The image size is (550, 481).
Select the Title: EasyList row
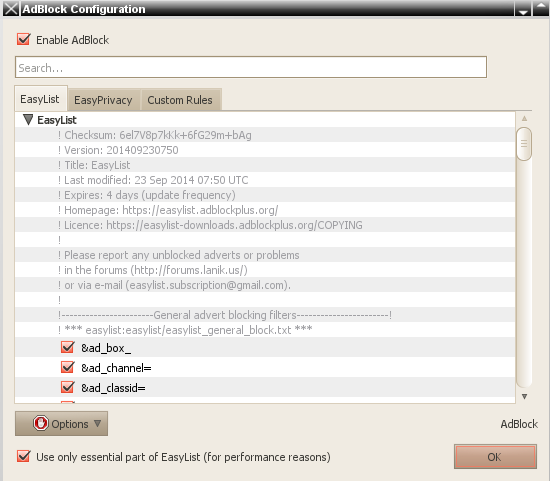(x=265, y=165)
